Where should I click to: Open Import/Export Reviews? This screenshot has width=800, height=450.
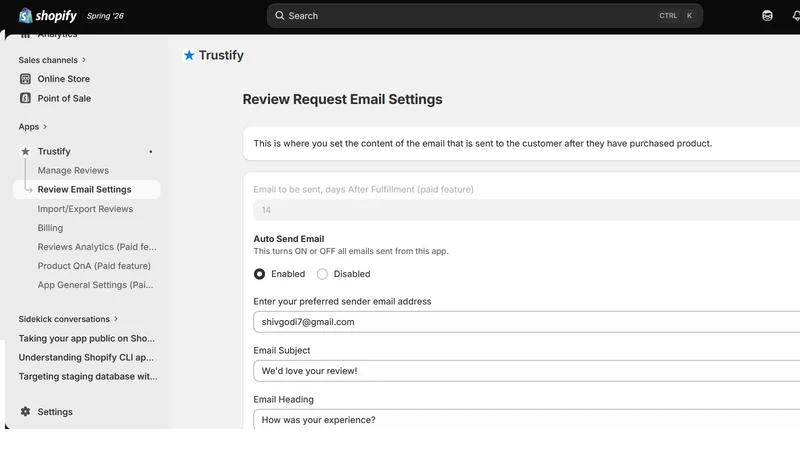click(x=85, y=209)
